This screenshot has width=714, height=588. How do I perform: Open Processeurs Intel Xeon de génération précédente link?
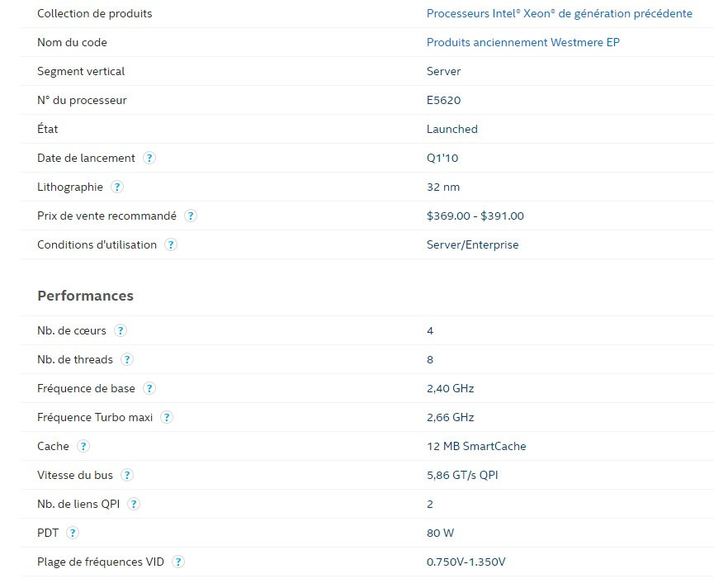559,13
